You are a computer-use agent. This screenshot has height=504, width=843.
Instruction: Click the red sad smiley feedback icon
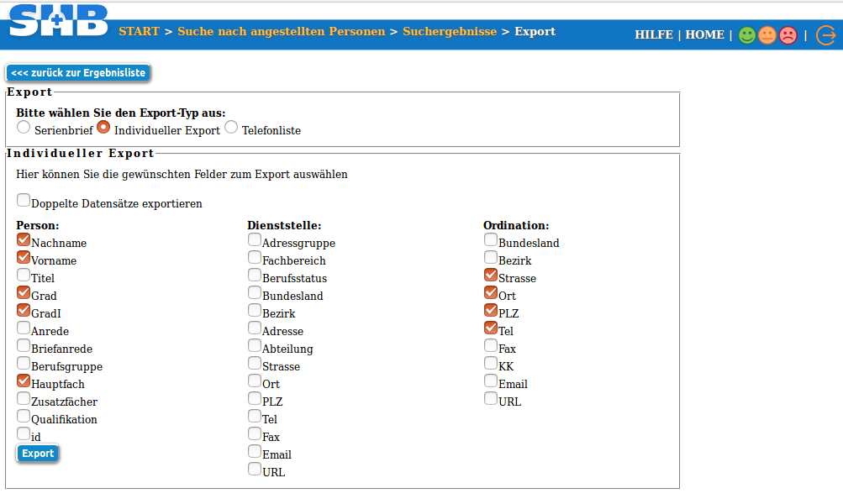(788, 35)
